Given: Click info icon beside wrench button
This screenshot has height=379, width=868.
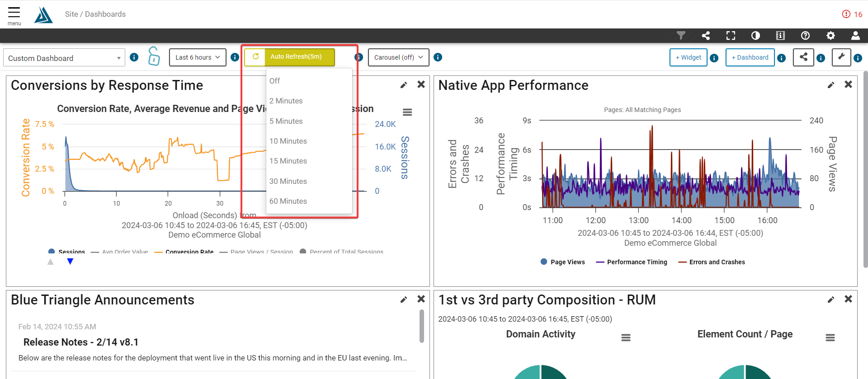Looking at the screenshot, I should 858,58.
